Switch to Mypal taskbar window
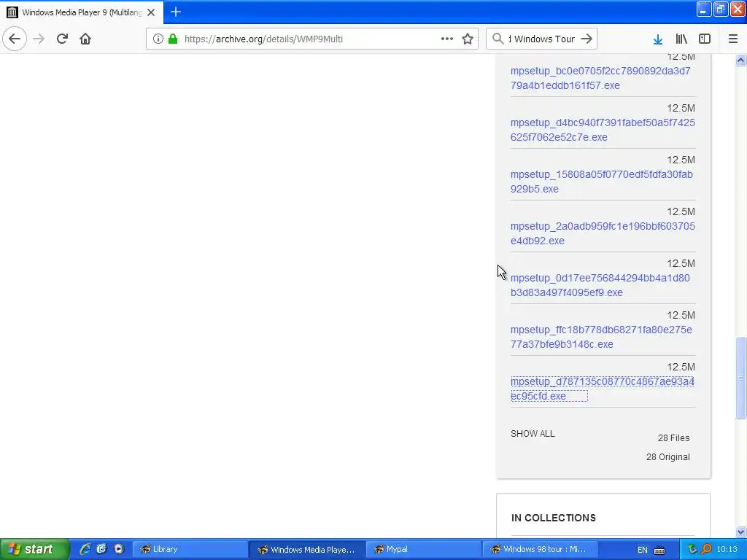The image size is (747, 560). click(424, 550)
